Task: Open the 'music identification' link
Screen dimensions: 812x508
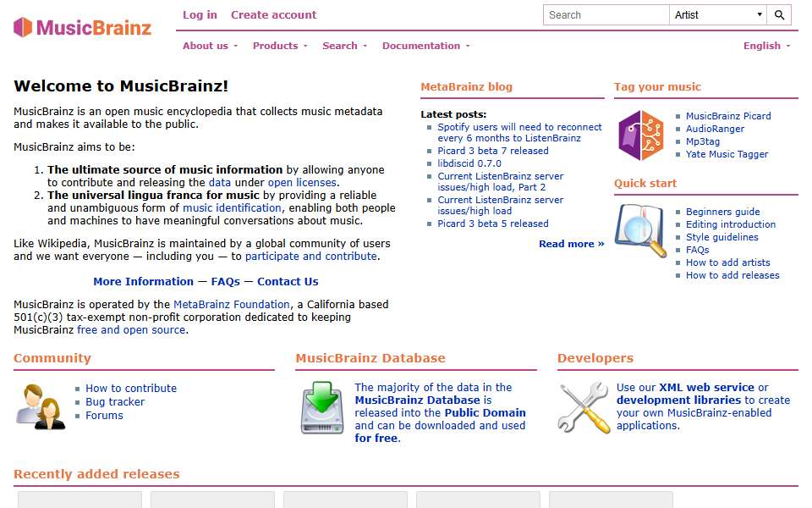Action: (232, 208)
